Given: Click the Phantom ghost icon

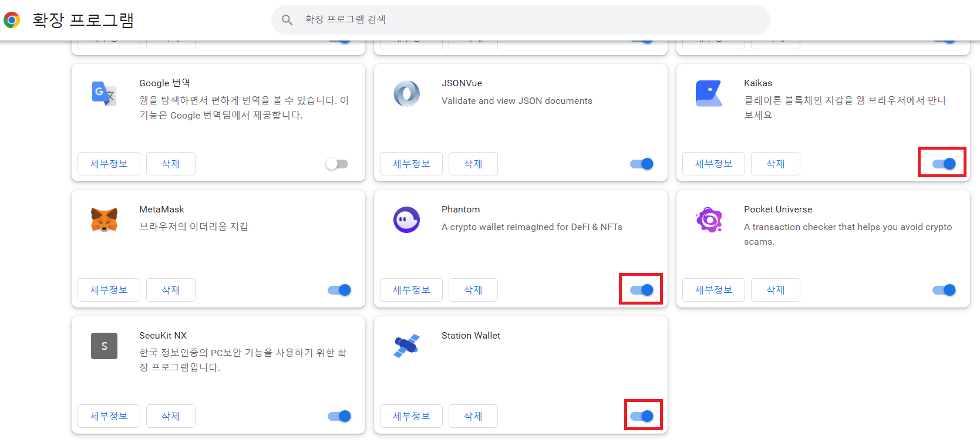Looking at the screenshot, I should coord(406,219).
